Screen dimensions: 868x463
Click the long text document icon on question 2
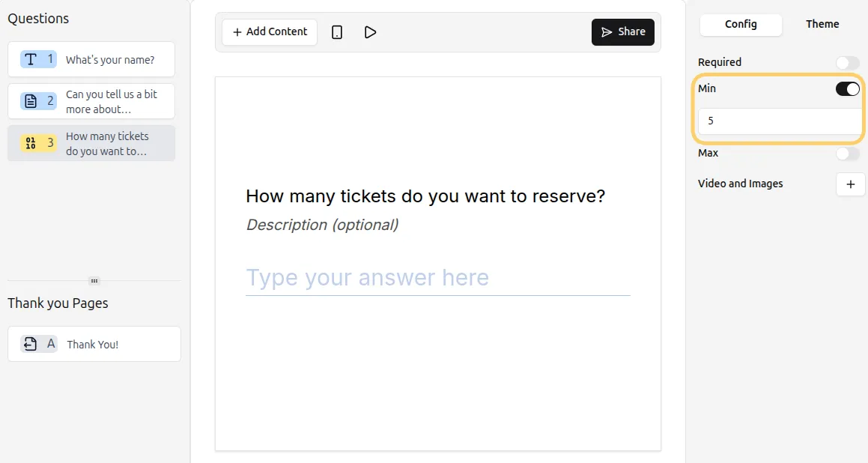pos(31,101)
